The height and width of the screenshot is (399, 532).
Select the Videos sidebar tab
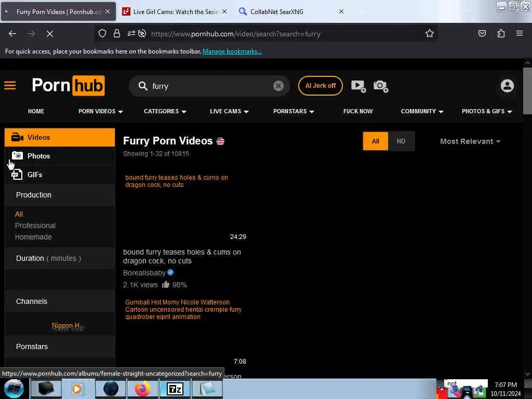[x=60, y=137]
